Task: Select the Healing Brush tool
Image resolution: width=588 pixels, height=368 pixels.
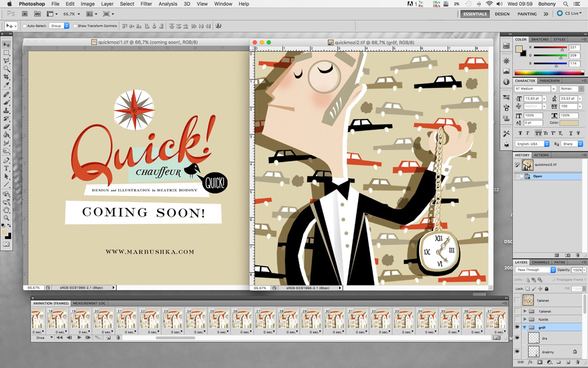Action: point(6,94)
